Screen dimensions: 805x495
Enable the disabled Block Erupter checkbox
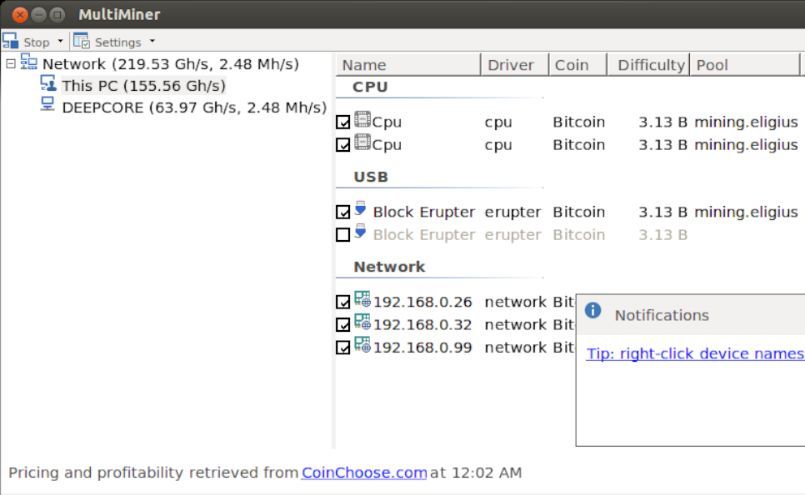(343, 235)
